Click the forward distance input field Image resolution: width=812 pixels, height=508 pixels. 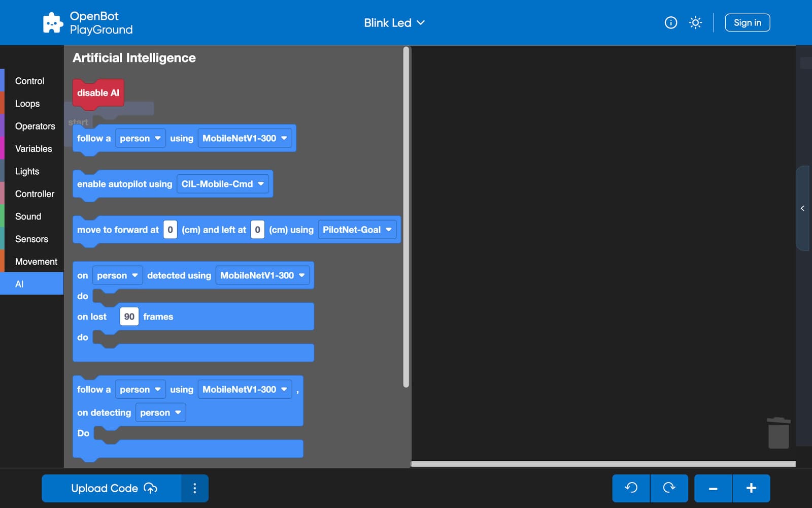(170, 230)
